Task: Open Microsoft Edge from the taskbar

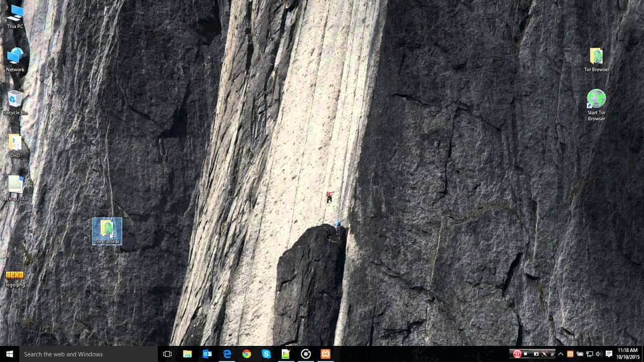Action: pyautogui.click(x=227, y=354)
